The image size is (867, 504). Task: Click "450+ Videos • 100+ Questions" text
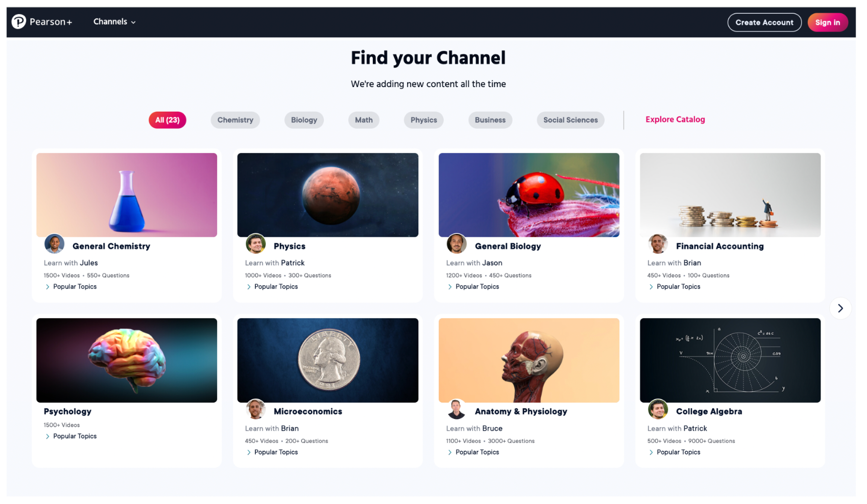pos(688,275)
